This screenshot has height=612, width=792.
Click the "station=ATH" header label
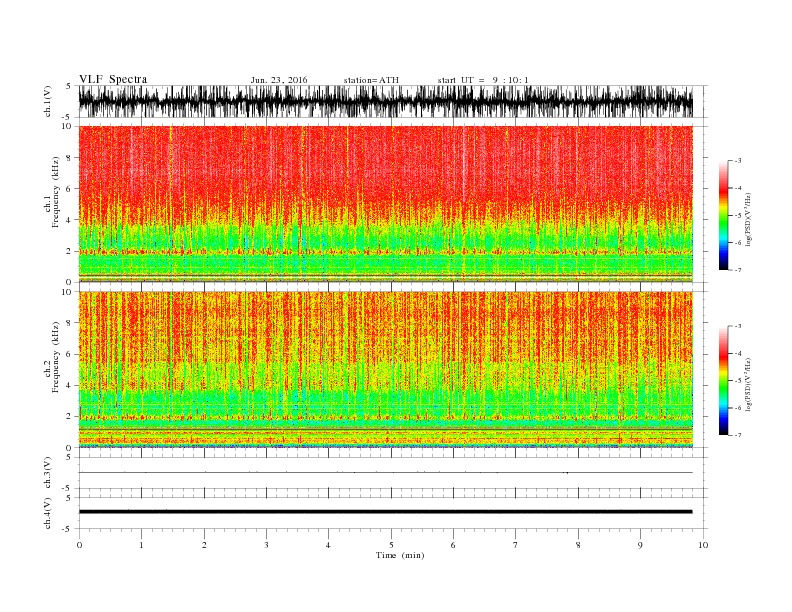(371, 80)
